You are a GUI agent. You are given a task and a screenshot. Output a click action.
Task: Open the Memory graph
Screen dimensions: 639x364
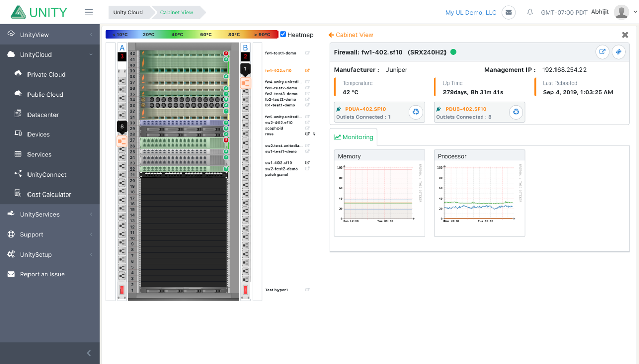point(379,193)
